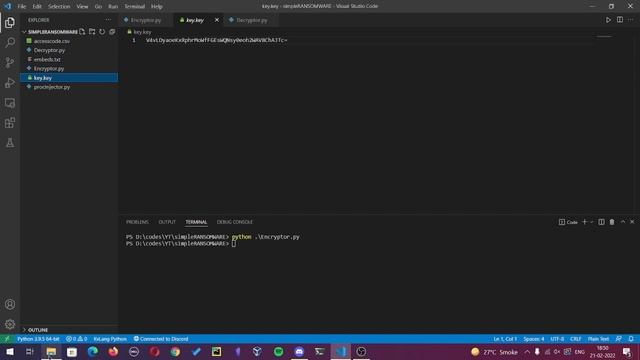Click inside the terminal prompt area
This screenshot has width=640, height=360.
pos(233,244)
